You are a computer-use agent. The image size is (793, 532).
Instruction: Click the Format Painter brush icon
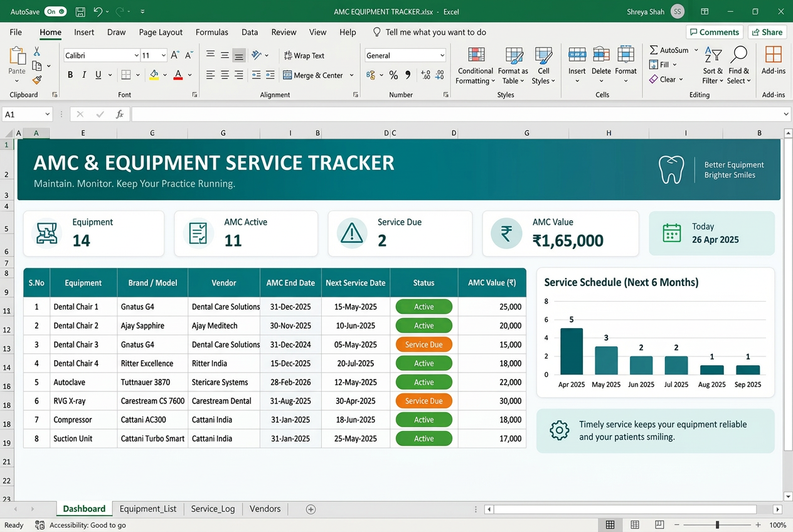[x=37, y=80]
